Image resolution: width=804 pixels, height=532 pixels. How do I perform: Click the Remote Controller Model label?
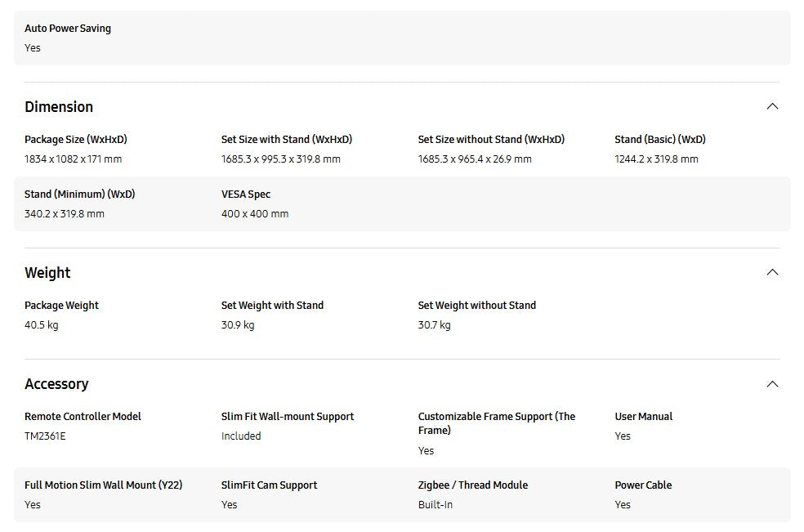pyautogui.click(x=83, y=417)
